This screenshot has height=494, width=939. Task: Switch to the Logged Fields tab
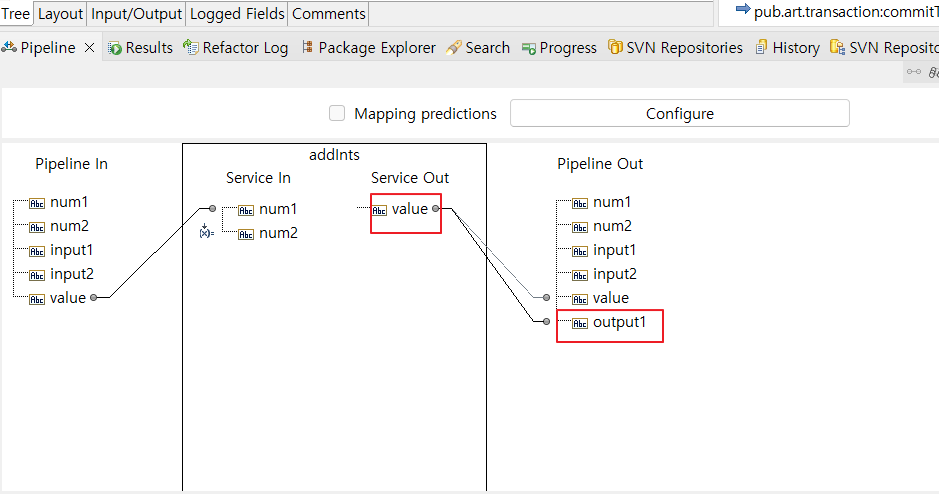pos(237,14)
